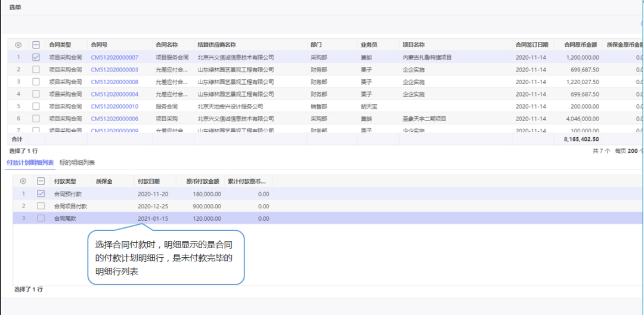Open contract link CM512020000008
644x315 pixels.
114,82
